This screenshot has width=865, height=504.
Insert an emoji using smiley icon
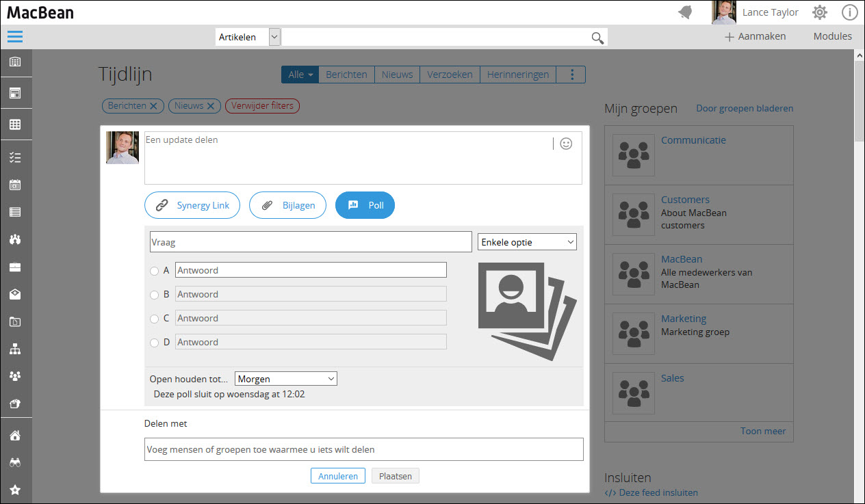pyautogui.click(x=566, y=144)
